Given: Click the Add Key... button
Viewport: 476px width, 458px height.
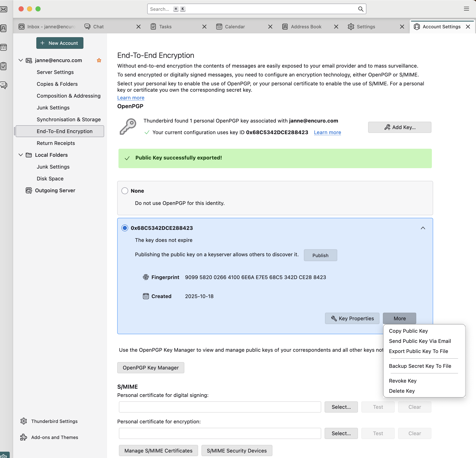Looking at the screenshot, I should click(400, 127).
